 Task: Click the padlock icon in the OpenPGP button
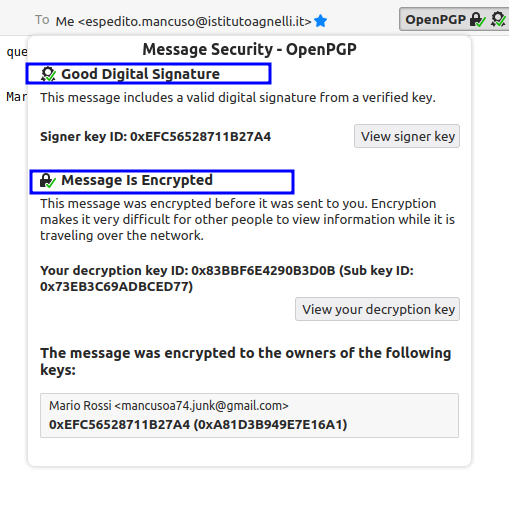coord(477,20)
